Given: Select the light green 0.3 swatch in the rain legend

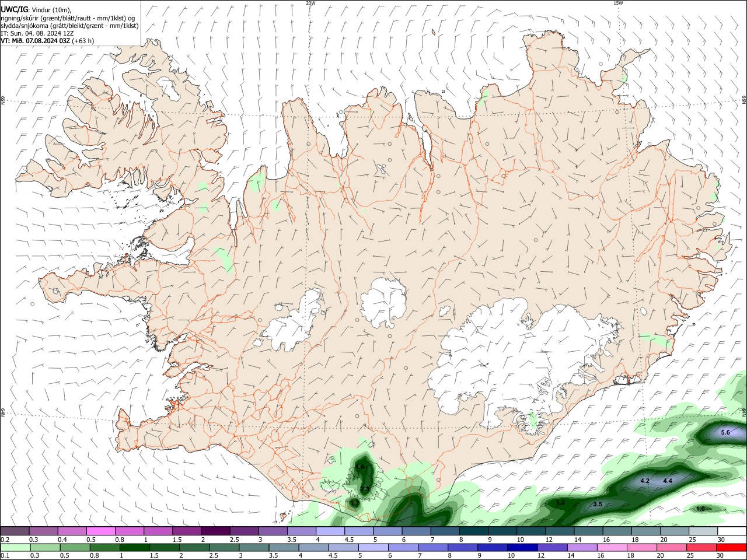Looking at the screenshot, I should pyautogui.click(x=45, y=547).
